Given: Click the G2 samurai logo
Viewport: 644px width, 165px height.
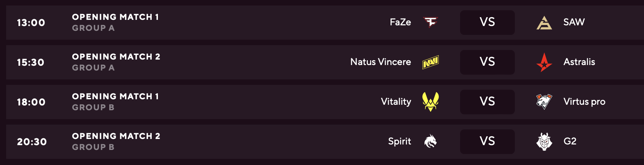Looking at the screenshot, I should click(x=544, y=141).
